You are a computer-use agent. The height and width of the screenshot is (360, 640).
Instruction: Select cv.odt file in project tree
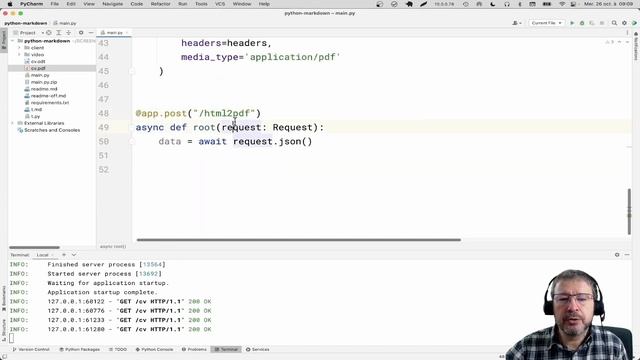pyautogui.click(x=38, y=62)
